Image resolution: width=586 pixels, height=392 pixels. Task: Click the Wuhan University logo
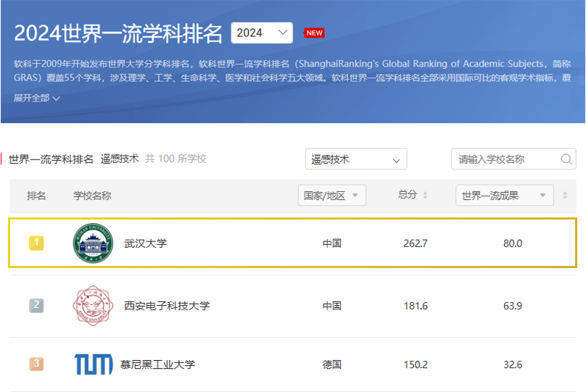pyautogui.click(x=93, y=243)
